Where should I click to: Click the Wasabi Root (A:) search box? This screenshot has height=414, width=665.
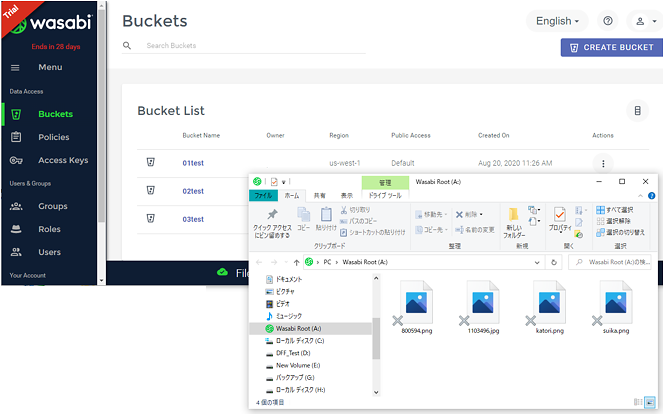[x=611, y=263]
